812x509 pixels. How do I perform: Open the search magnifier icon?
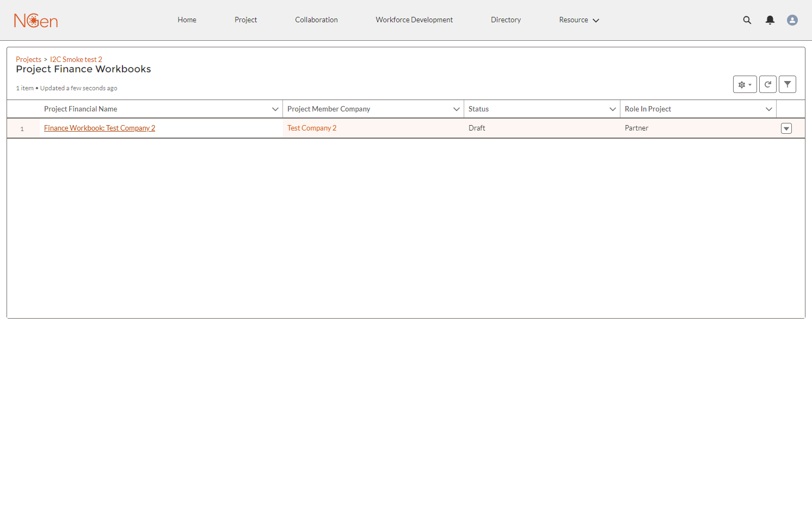coord(747,20)
